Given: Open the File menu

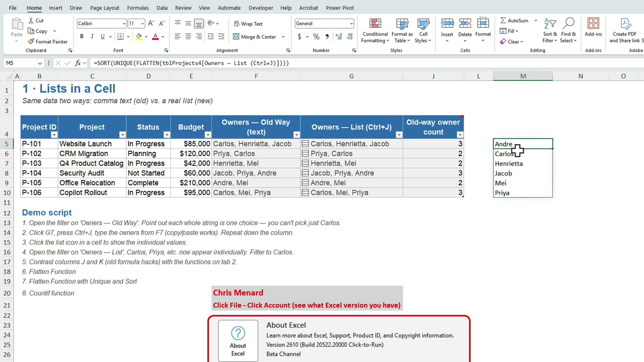Looking at the screenshot, I should click(13, 8).
